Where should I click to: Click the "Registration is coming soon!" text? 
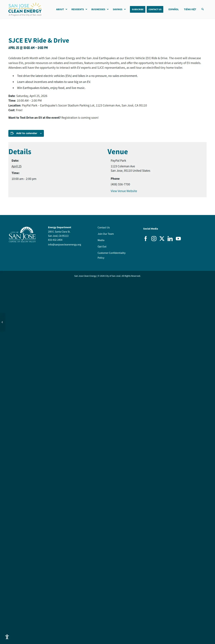tap(80, 118)
